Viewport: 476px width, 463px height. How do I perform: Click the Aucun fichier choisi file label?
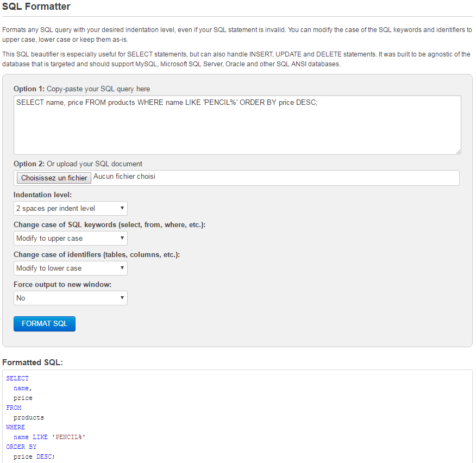[124, 177]
